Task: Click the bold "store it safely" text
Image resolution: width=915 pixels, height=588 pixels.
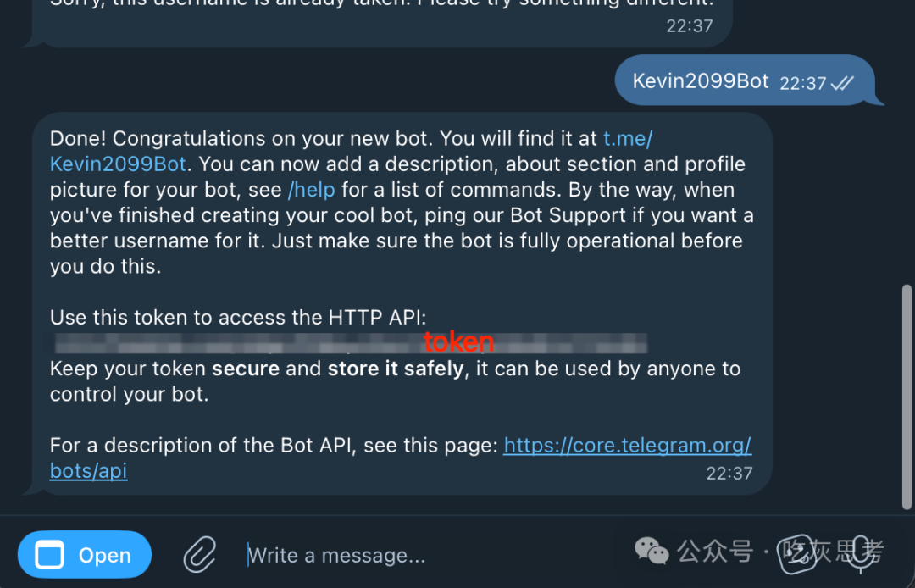Action: coord(396,369)
